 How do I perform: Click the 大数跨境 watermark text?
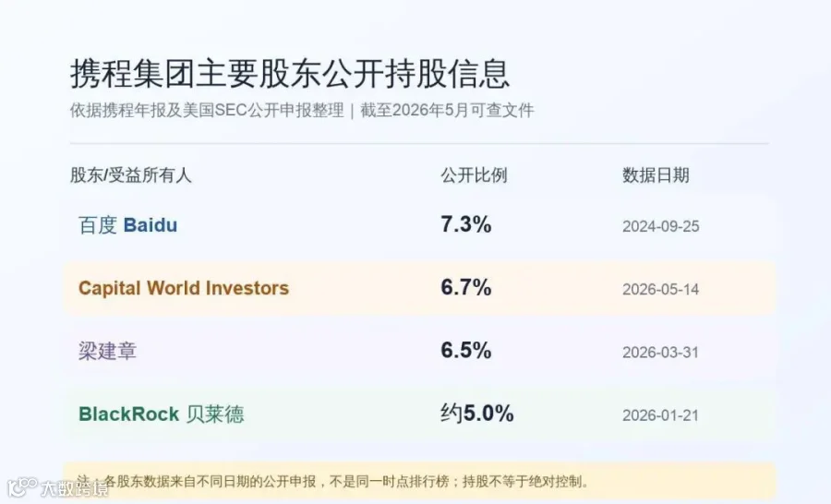click(x=74, y=488)
